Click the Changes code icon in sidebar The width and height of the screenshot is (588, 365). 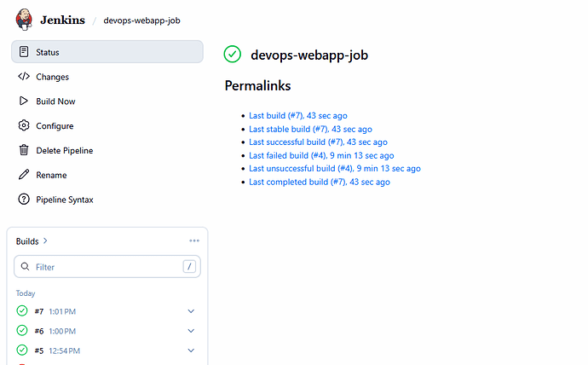[24, 77]
